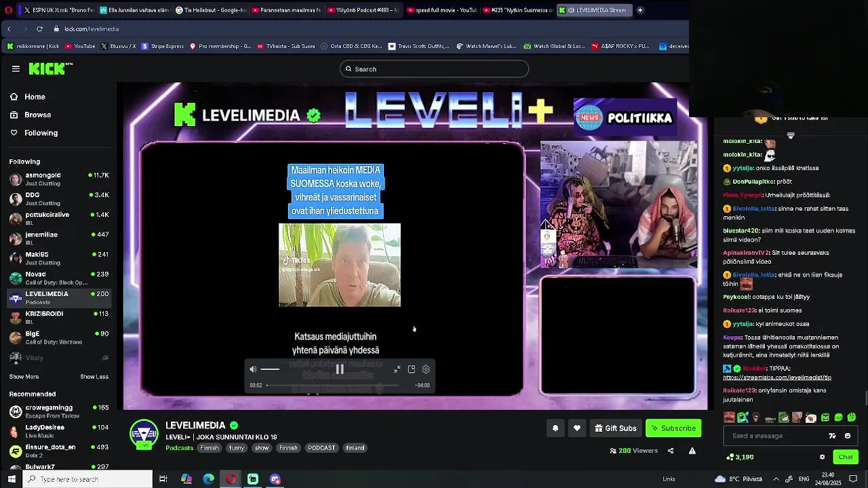Open crowgamingg recommended channel
The width and height of the screenshot is (868, 488).
point(58,411)
